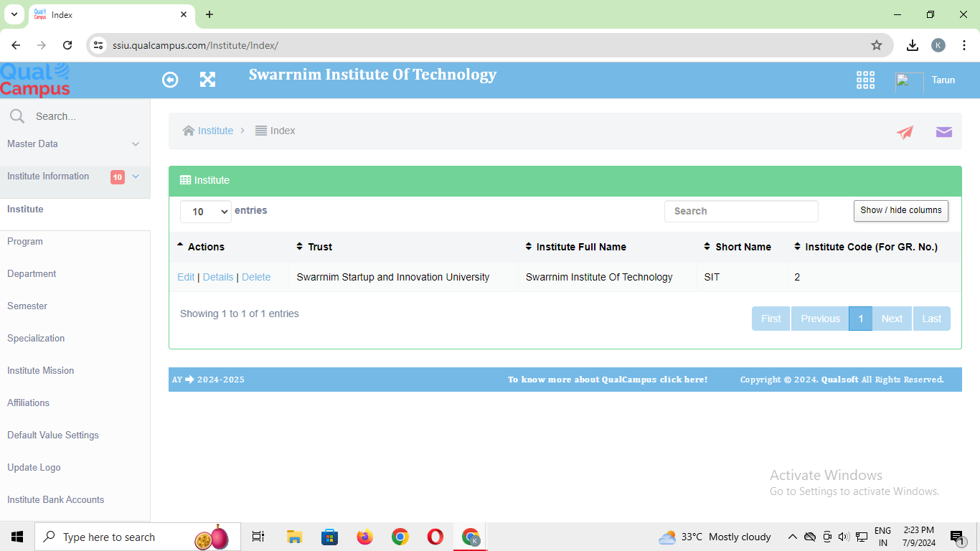The width and height of the screenshot is (980, 551).
Task: Open the purple envelope messages icon
Action: pos(944,132)
